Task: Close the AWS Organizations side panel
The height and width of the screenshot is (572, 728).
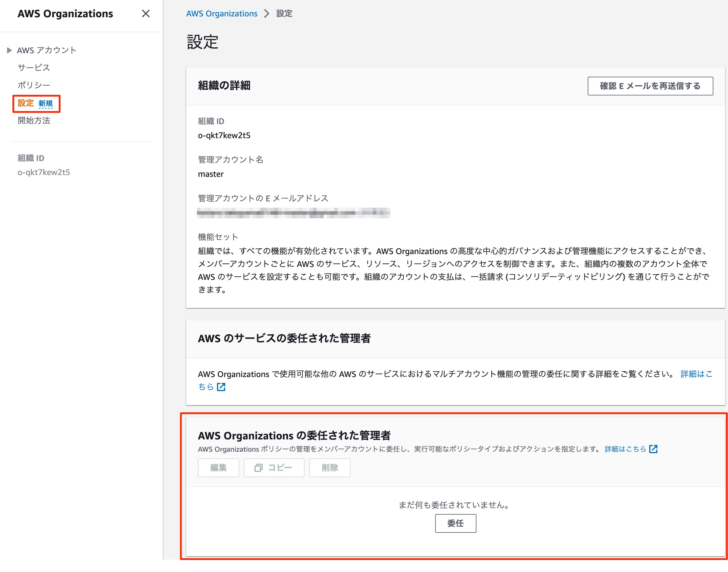Action: click(146, 14)
